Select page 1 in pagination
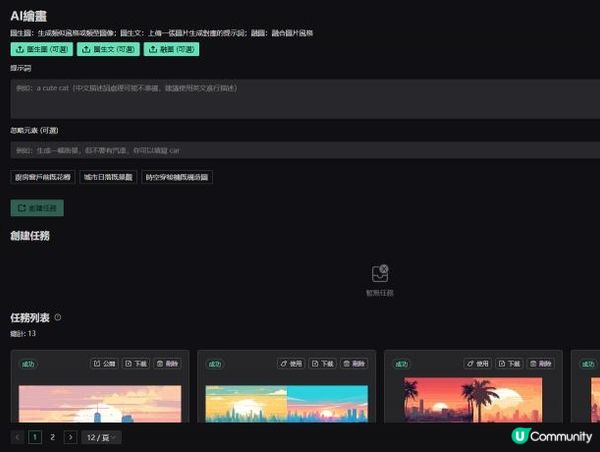Viewport: 600px width, 452px height. (x=35, y=437)
